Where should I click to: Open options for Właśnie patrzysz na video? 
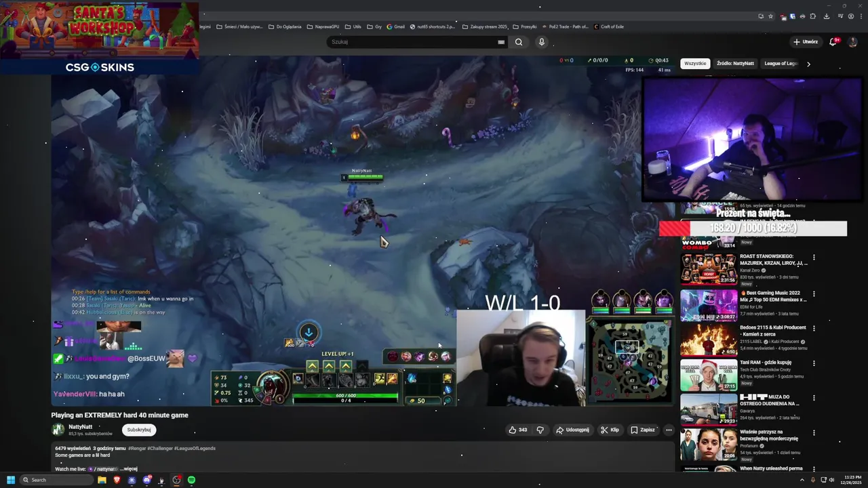tap(814, 432)
